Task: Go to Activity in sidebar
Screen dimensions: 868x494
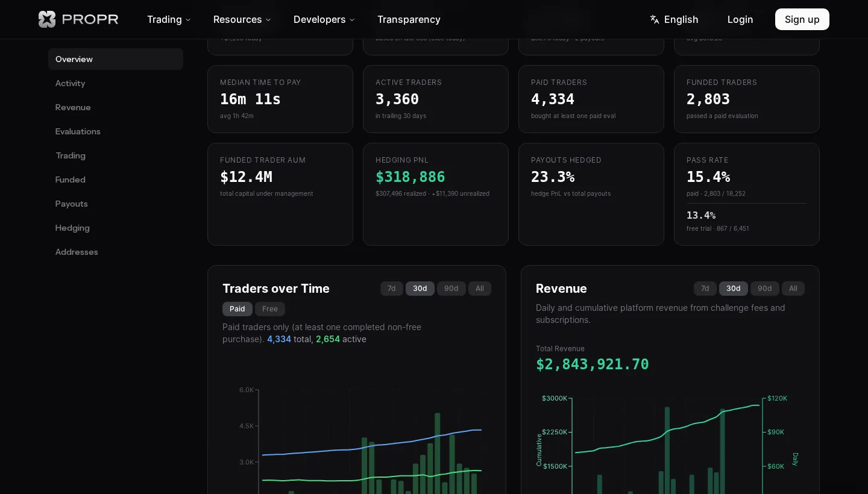Action: (x=116, y=83)
